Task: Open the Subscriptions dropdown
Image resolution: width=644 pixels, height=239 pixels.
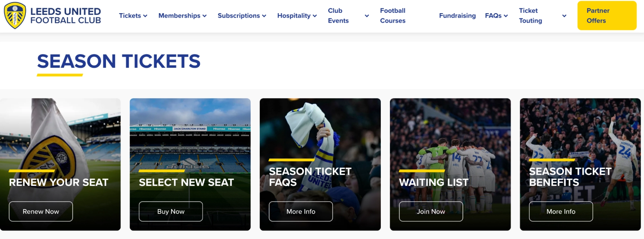Action: [242, 15]
